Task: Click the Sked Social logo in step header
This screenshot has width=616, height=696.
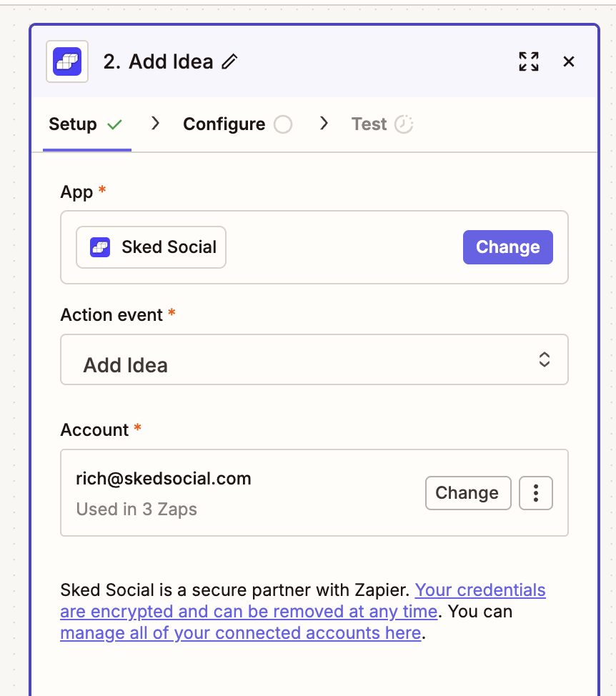Action: (67, 61)
